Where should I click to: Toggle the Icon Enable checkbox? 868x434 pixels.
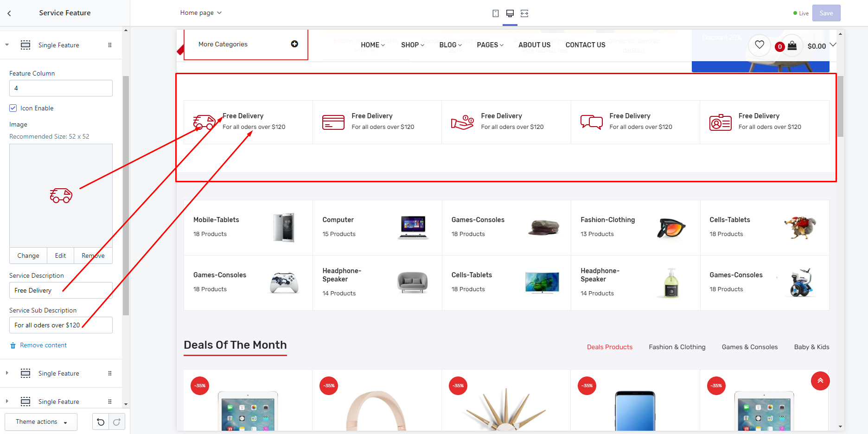13,108
